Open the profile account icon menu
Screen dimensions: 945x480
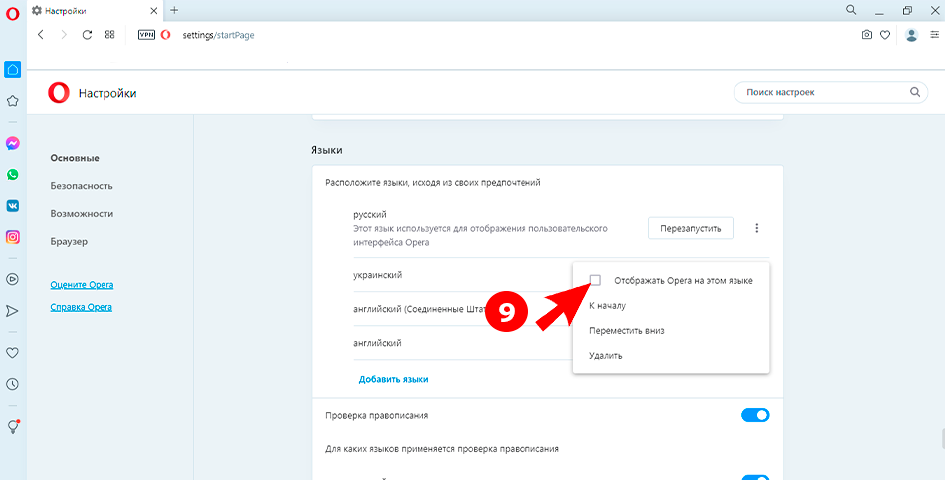(x=911, y=34)
